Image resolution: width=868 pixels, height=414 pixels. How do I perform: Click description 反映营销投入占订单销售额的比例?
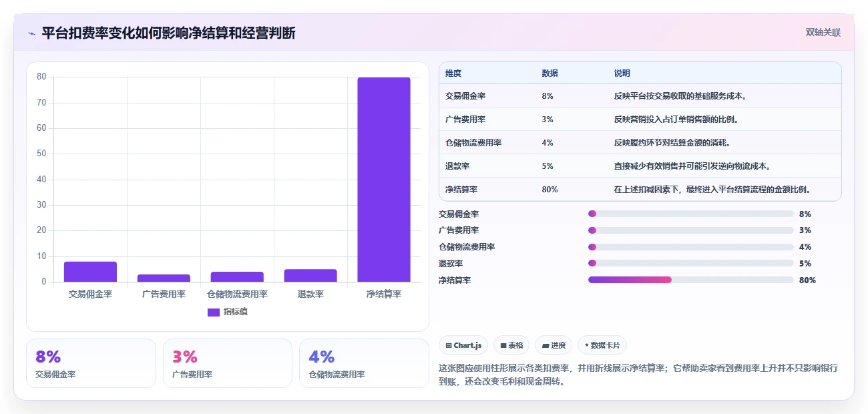(x=676, y=120)
